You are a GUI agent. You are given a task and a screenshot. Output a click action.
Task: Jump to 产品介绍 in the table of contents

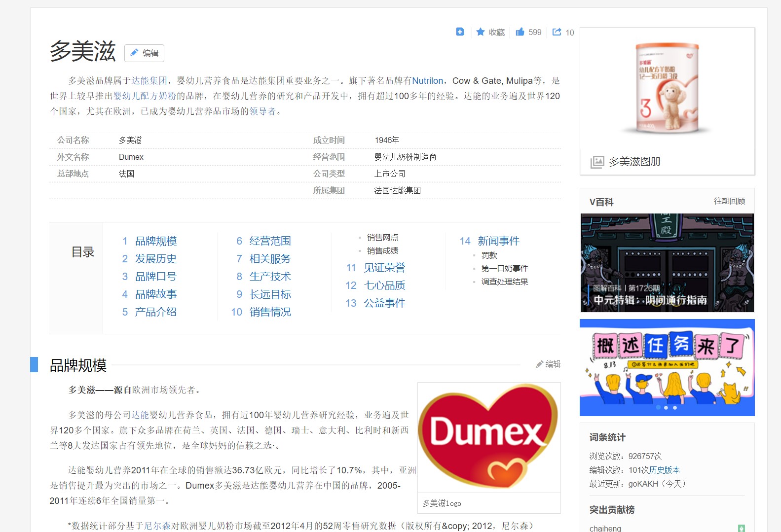click(156, 312)
